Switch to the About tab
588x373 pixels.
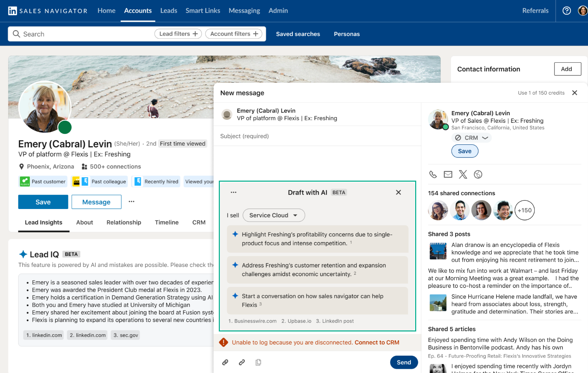85,222
